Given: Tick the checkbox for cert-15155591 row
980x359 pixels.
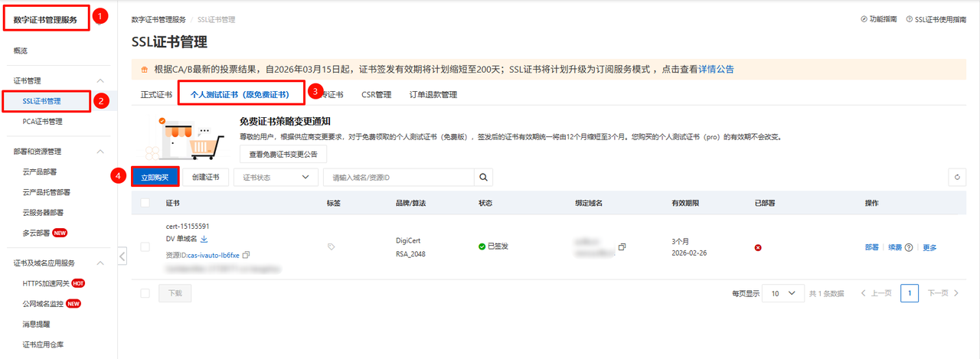Looking at the screenshot, I should point(145,246).
